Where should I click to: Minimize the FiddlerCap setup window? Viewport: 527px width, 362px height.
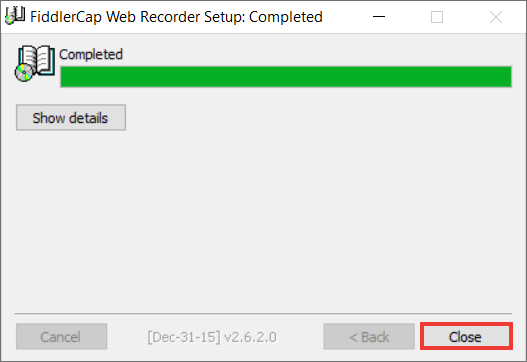tap(379, 16)
